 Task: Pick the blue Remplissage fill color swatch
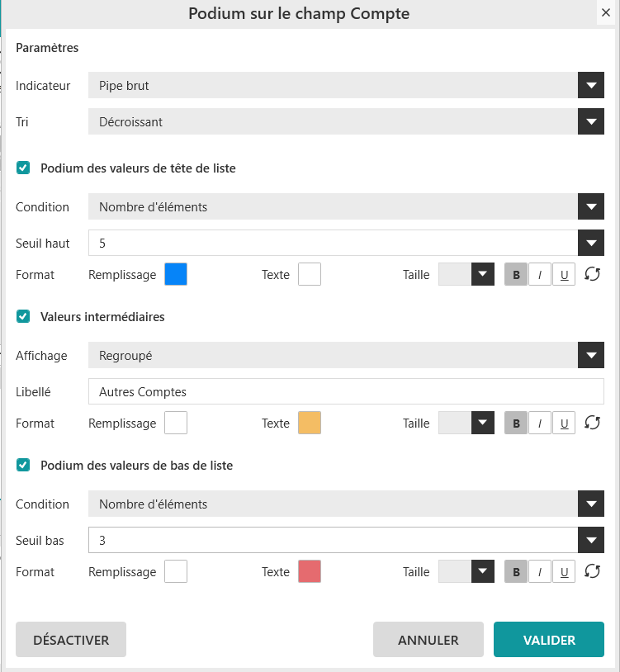[176, 275]
